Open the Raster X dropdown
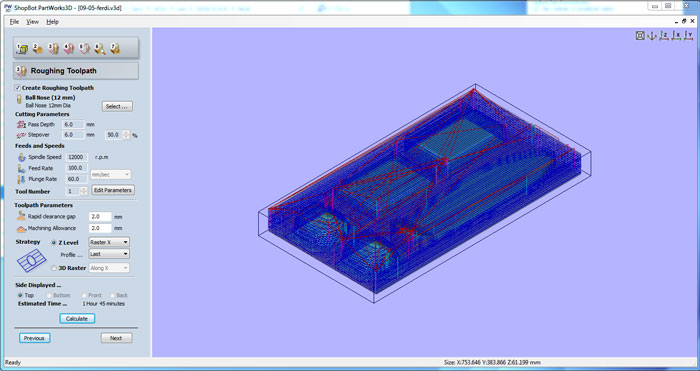 109,242
